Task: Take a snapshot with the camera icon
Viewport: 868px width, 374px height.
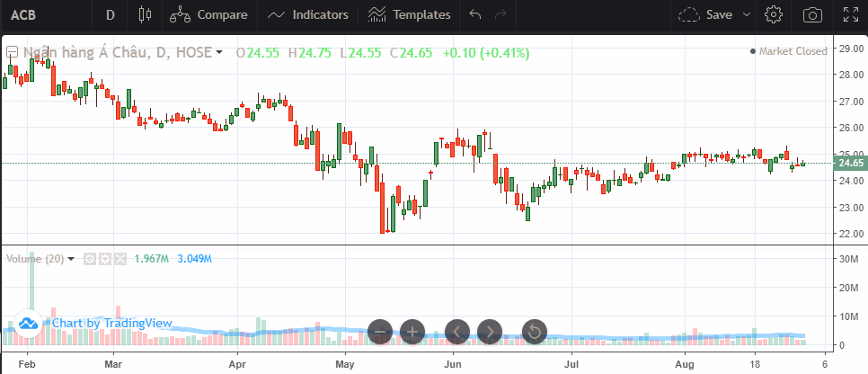Action: point(812,14)
